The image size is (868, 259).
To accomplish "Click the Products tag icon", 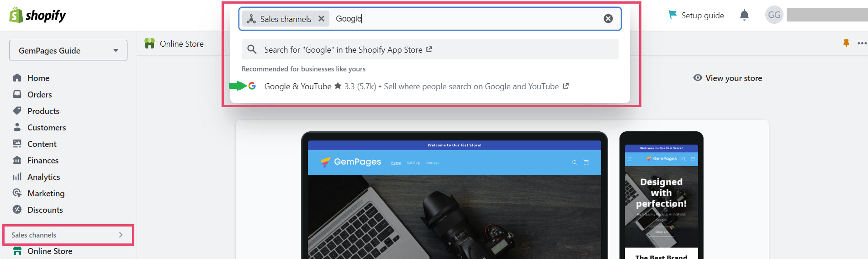I will 17,111.
